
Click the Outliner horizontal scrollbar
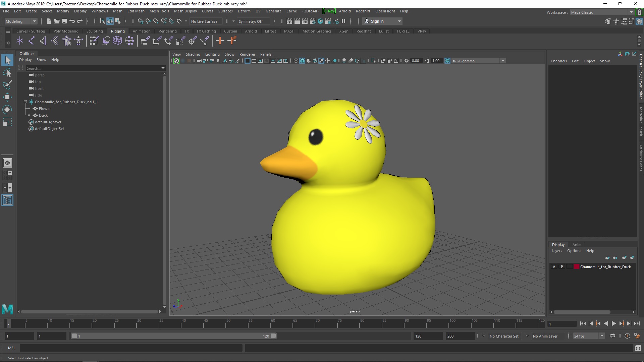pyautogui.click(x=89, y=312)
